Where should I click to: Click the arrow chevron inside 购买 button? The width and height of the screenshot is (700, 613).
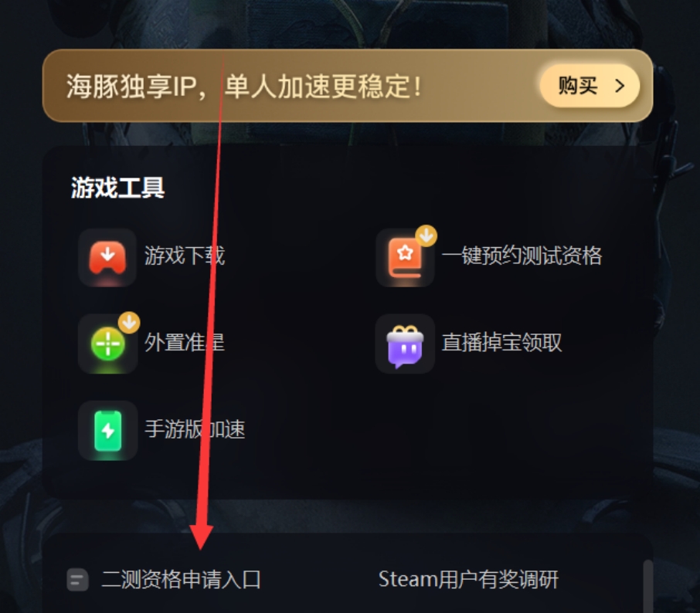pyautogui.click(x=620, y=86)
